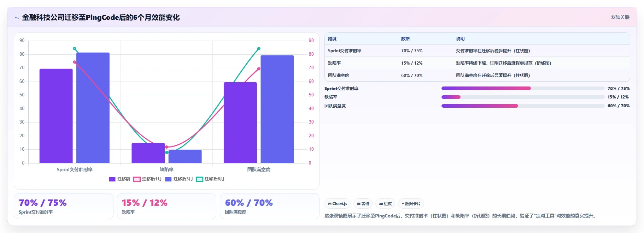Click the 团队满意度 progress bar

(x=523, y=106)
